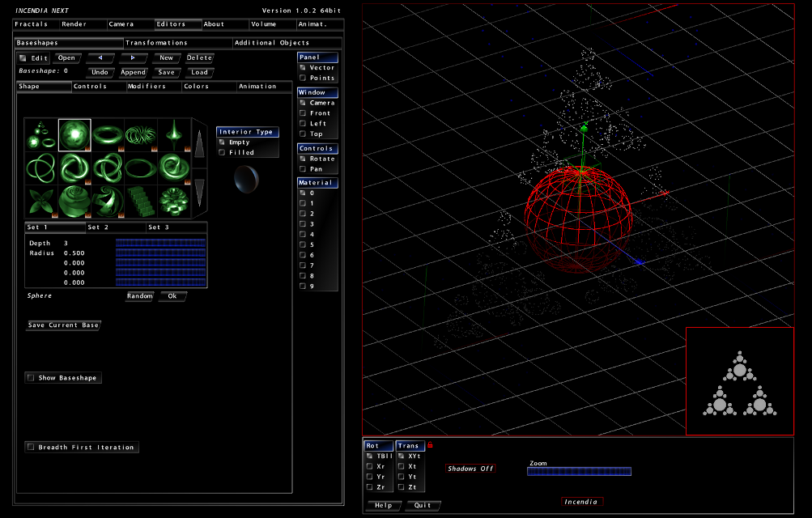Screen dimensions: 812x518
Task: Click the red lock icon beside Trans
Action: [430, 445]
